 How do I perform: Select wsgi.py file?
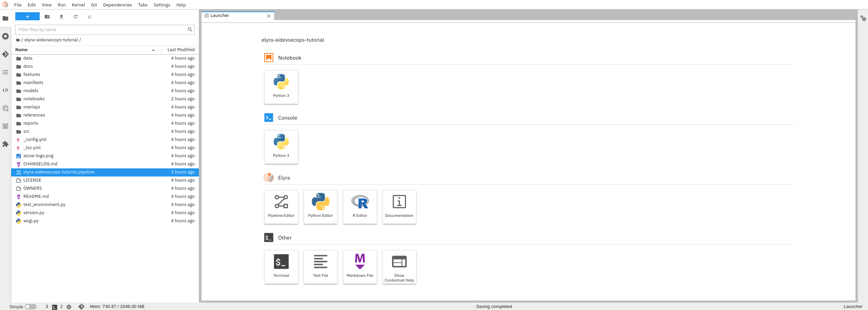pos(105,221)
